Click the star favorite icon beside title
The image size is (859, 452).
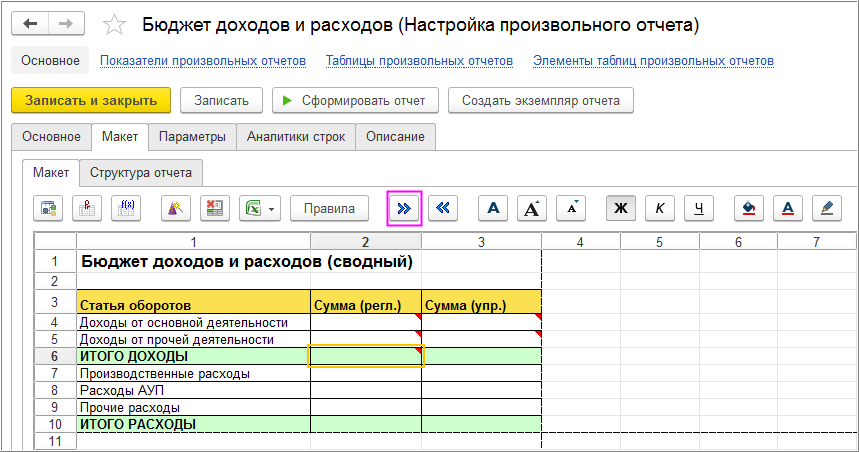tap(115, 24)
